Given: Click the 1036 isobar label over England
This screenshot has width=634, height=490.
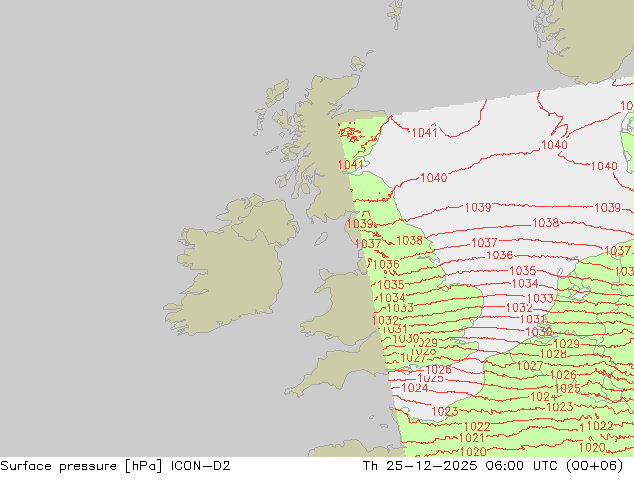Looking at the screenshot, I should coord(386,264).
